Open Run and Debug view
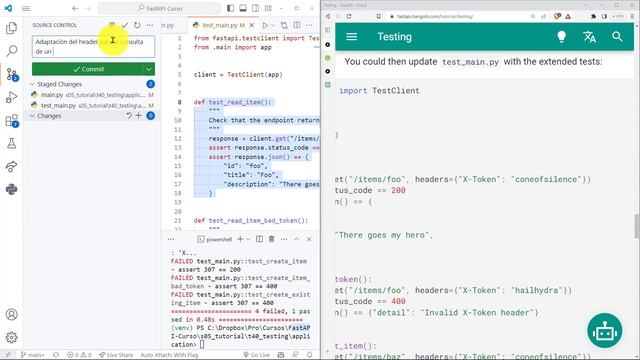 11,97
